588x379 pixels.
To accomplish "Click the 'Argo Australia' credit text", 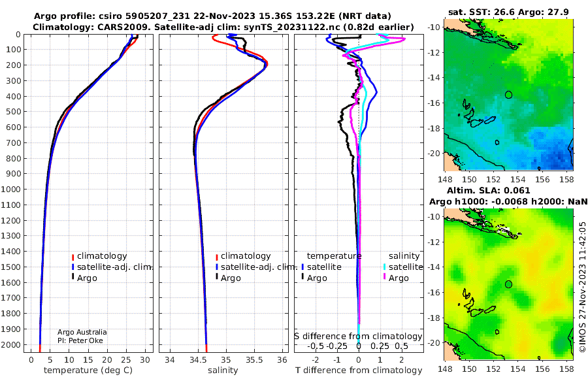I will [82, 332].
